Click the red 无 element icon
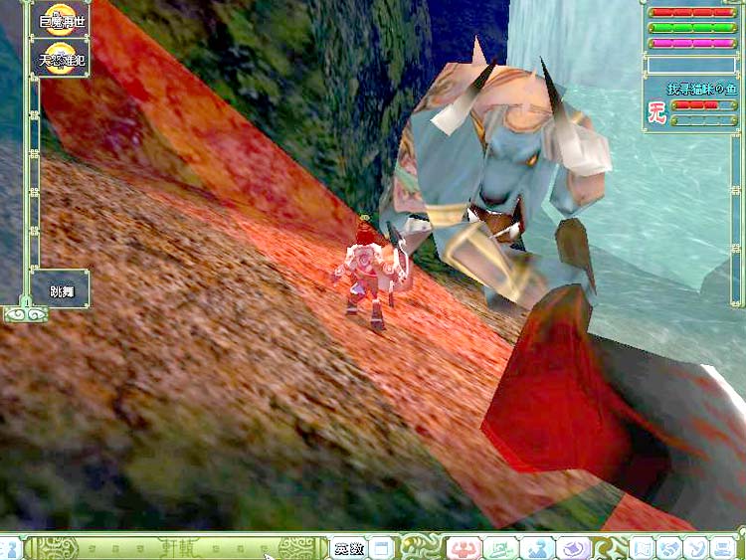The width and height of the screenshot is (746, 560). [x=657, y=112]
